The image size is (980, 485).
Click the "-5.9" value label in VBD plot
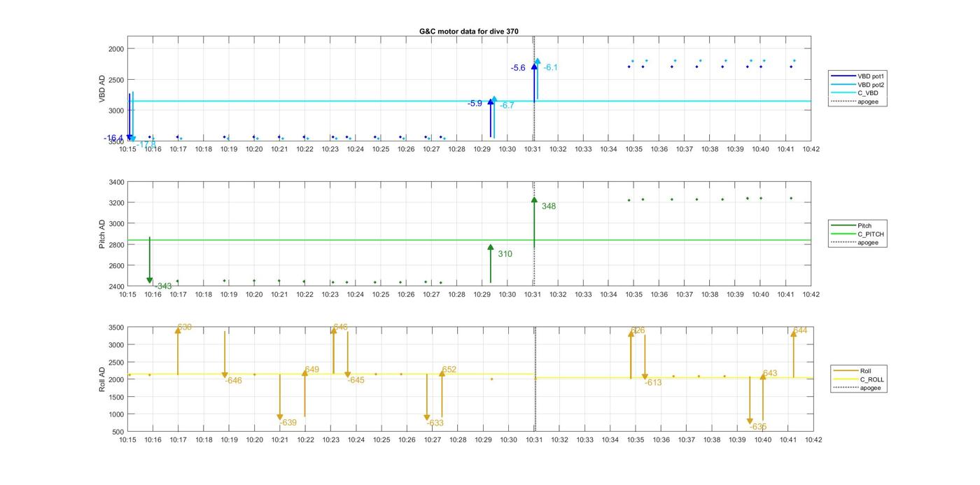(x=475, y=103)
